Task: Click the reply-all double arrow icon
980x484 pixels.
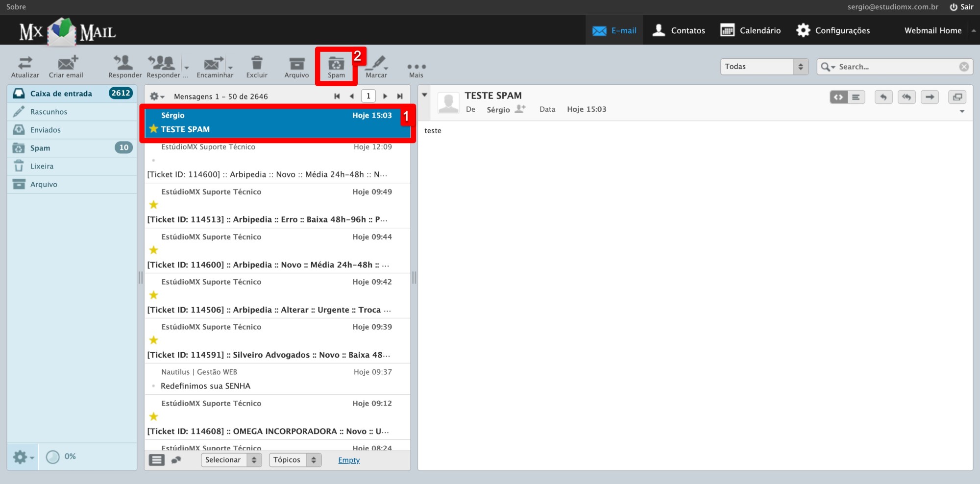Action: coord(906,97)
